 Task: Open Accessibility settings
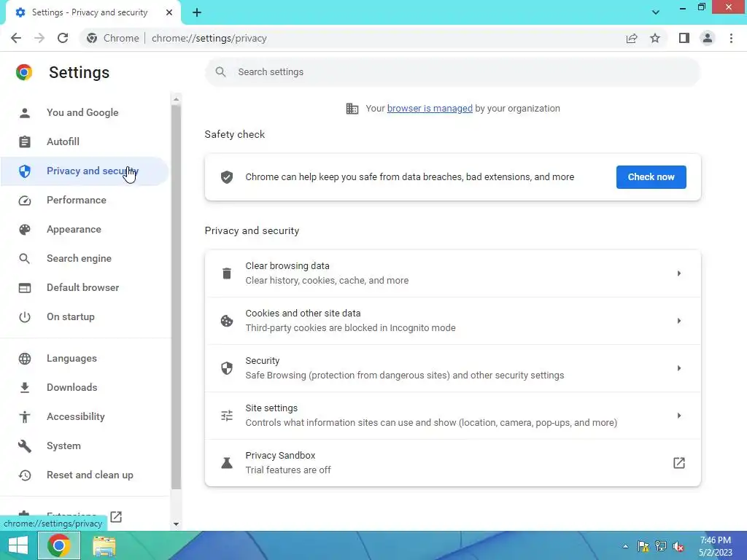[x=85, y=416]
